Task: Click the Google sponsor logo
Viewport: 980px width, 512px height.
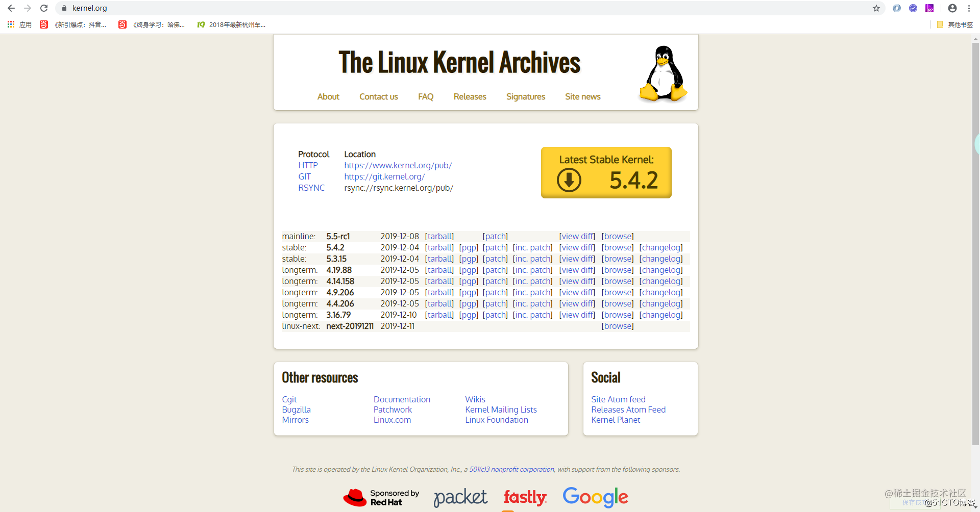Action: pos(595,497)
